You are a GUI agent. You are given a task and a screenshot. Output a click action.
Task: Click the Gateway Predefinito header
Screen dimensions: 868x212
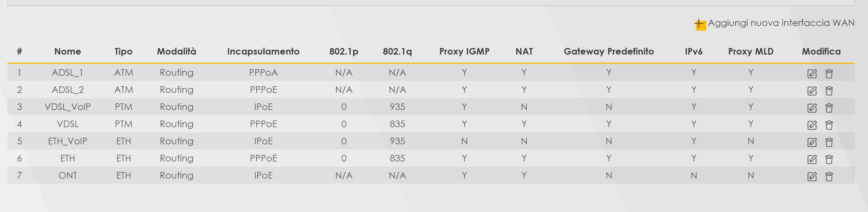coord(609,51)
